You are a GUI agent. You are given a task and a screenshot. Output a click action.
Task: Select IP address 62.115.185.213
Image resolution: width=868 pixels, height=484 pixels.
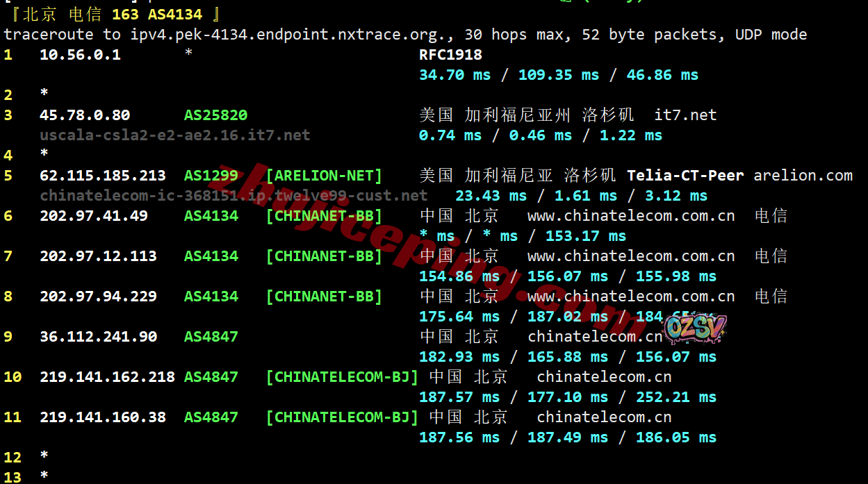103,176
